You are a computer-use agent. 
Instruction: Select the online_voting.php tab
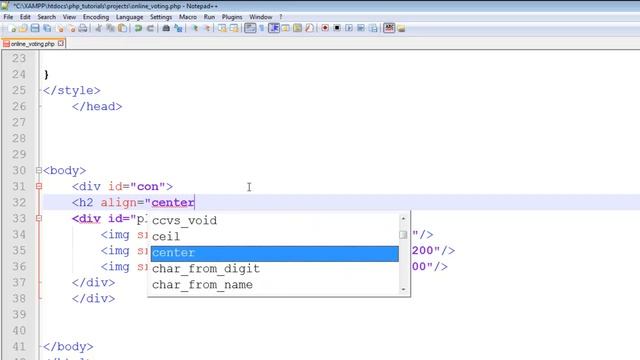tap(33, 44)
